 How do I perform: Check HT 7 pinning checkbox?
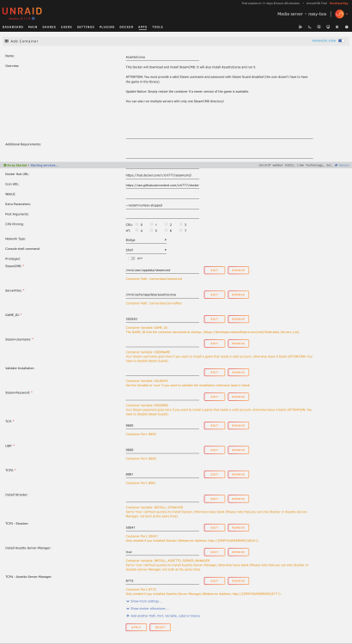[182, 230]
